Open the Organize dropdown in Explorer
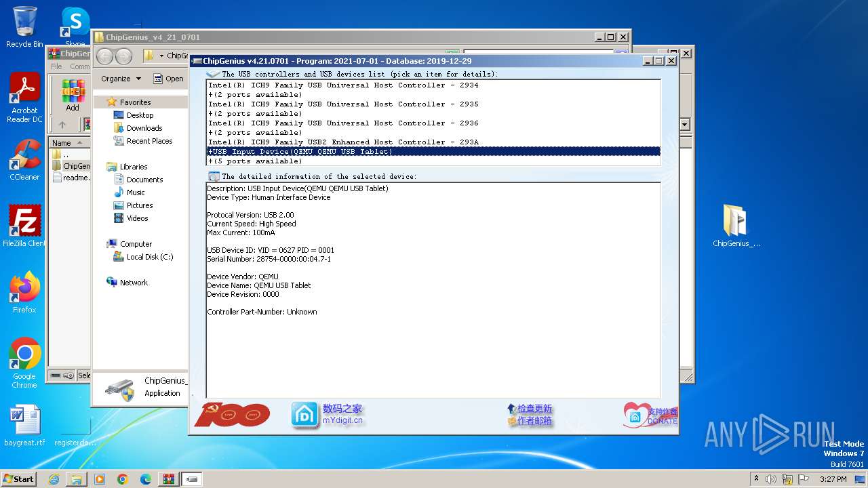Image resolution: width=868 pixels, height=488 pixels. [121, 79]
